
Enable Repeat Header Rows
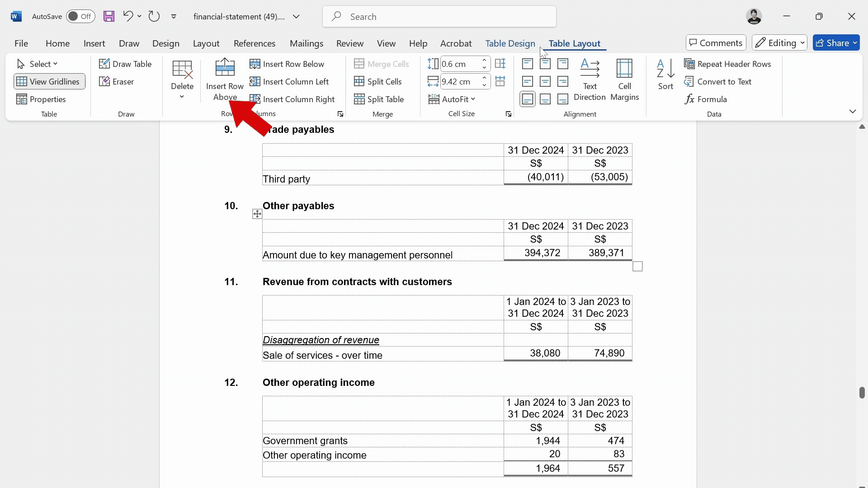(x=728, y=64)
